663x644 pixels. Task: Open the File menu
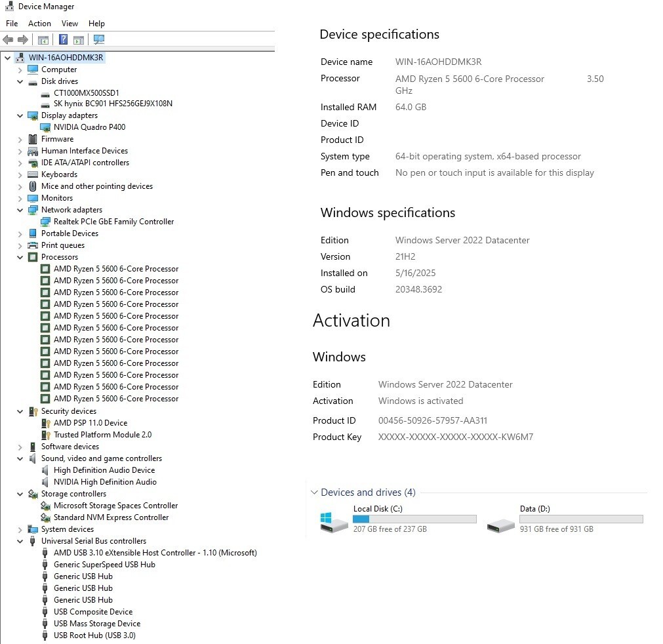click(12, 24)
